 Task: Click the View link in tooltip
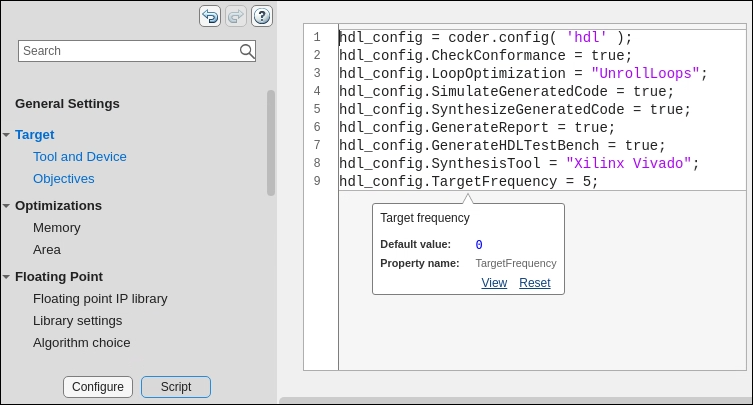[494, 283]
